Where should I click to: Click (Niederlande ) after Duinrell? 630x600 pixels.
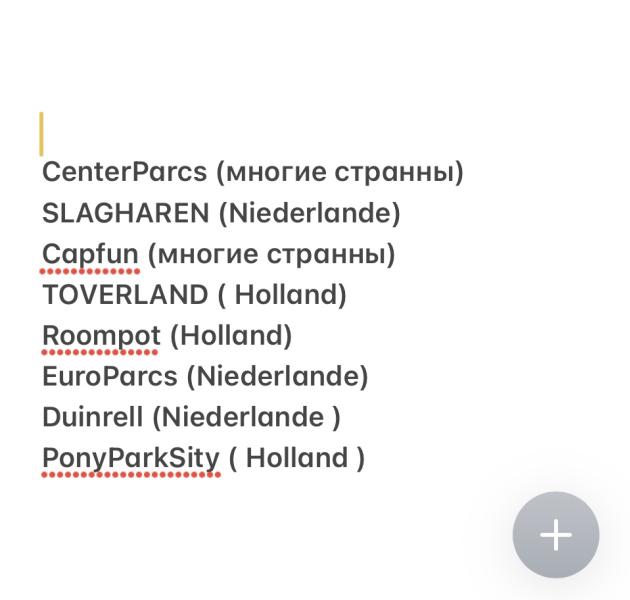[247, 418]
